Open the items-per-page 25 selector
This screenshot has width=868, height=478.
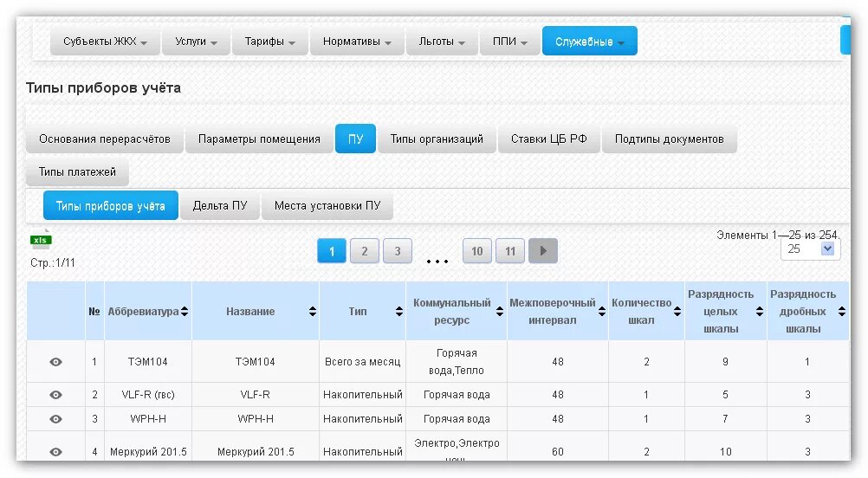[811, 249]
